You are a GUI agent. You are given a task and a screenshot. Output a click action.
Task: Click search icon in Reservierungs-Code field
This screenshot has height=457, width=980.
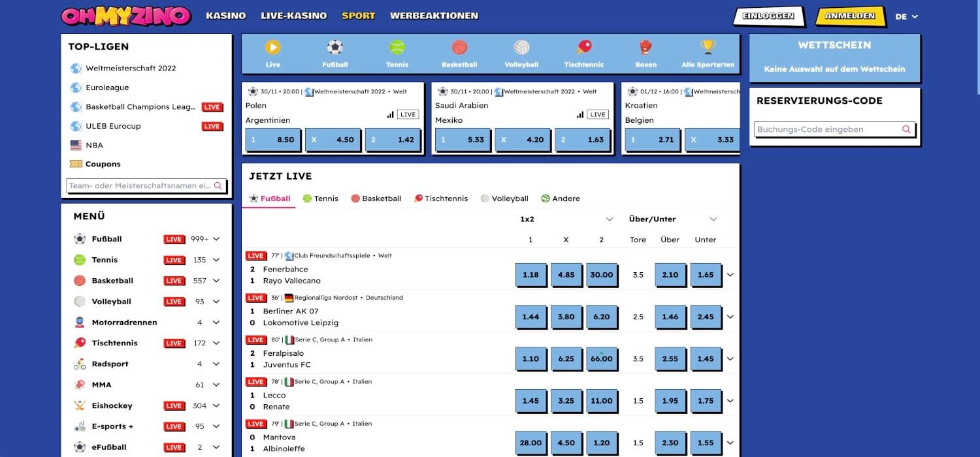point(906,129)
